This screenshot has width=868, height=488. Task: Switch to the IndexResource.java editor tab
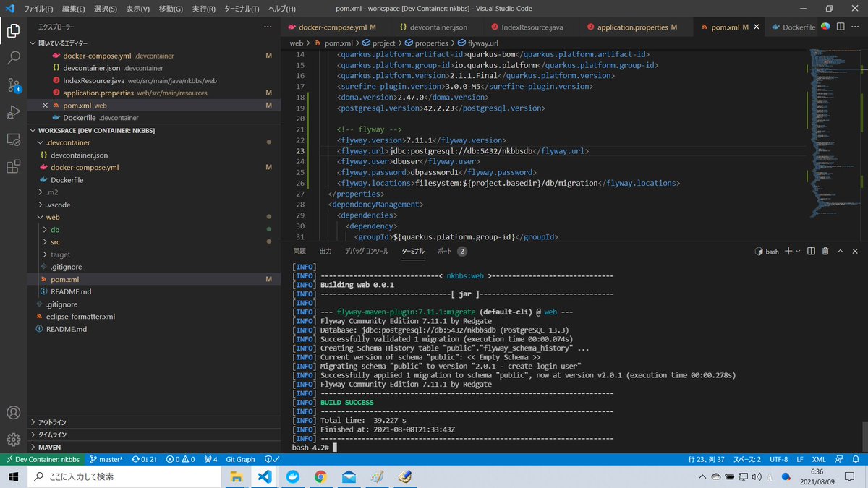coord(532,27)
